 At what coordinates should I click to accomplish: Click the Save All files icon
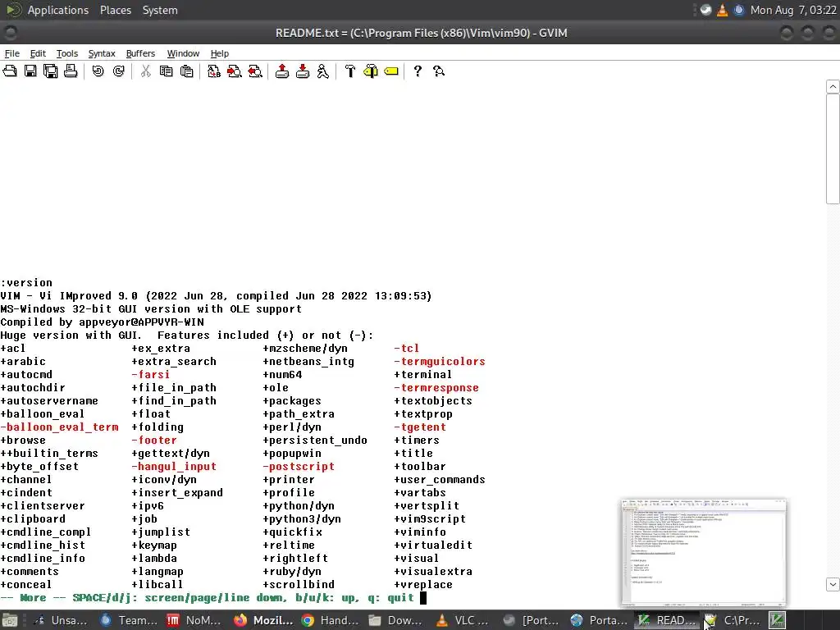pyautogui.click(x=51, y=71)
